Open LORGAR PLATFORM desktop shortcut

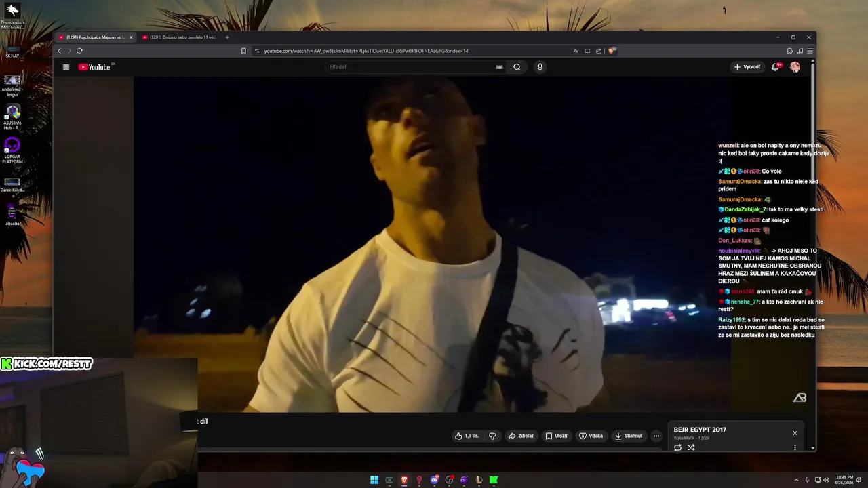12,150
